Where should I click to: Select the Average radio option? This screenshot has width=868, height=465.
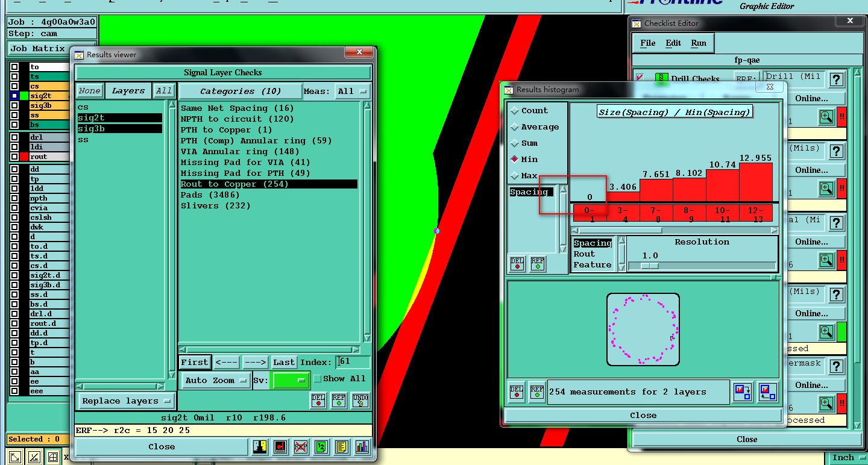point(514,127)
